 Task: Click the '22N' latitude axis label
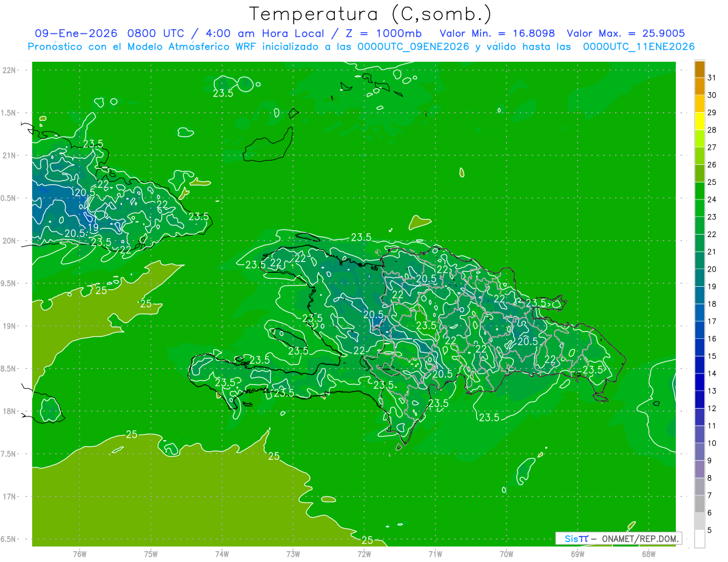[x=8, y=70]
